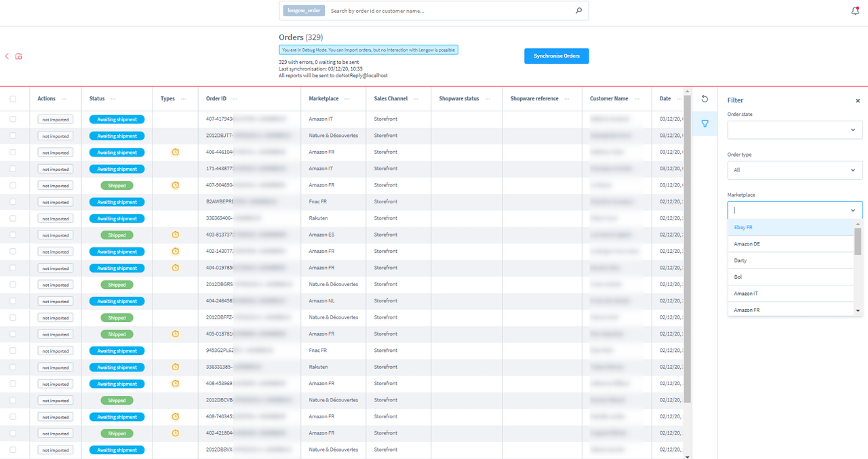Image resolution: width=868 pixels, height=459 pixels.
Task: Go back using the red arrow
Action: point(7,56)
